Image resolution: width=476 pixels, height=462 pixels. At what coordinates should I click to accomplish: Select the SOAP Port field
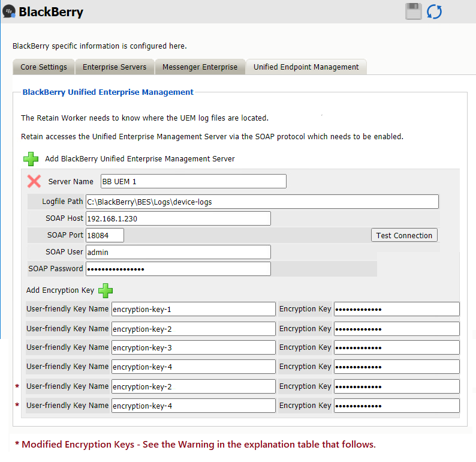105,235
